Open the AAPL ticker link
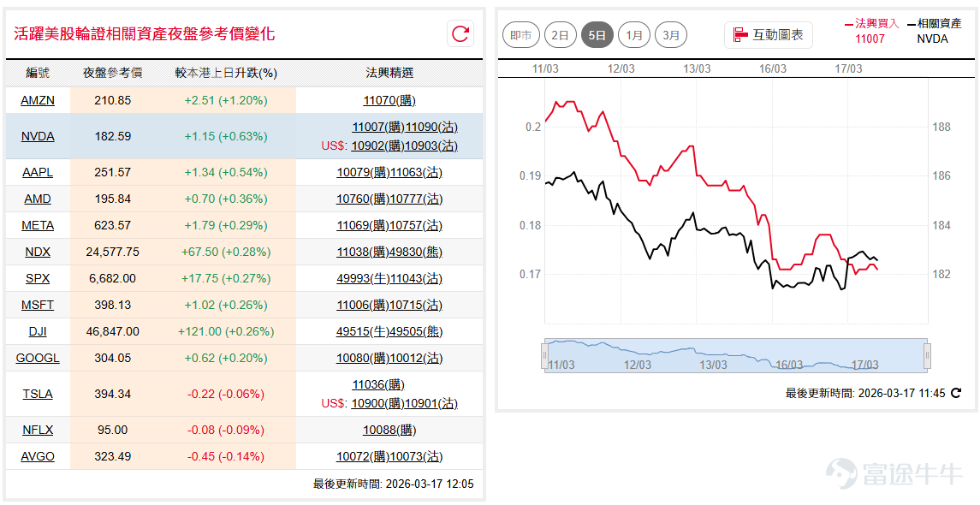The width and height of the screenshot is (980, 505). coord(37,172)
